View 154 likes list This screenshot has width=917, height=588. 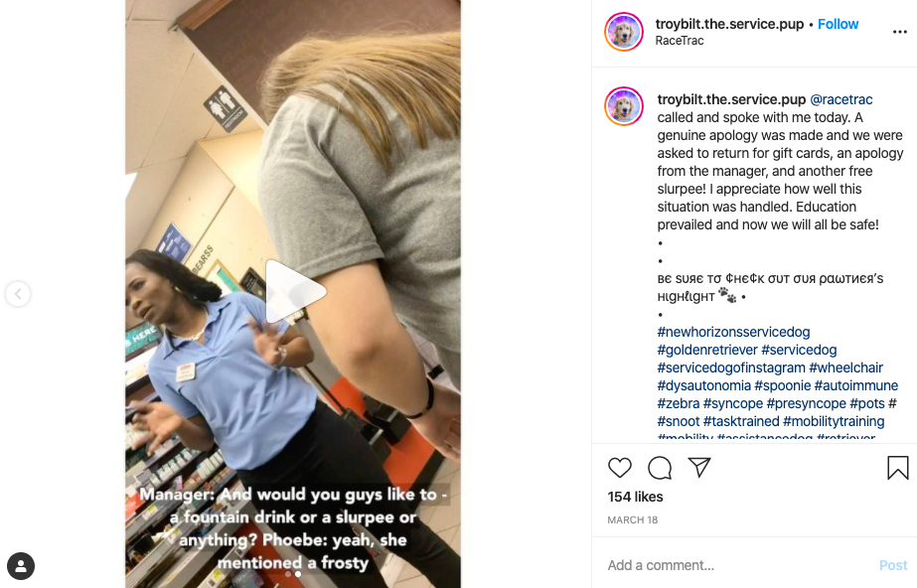point(635,497)
